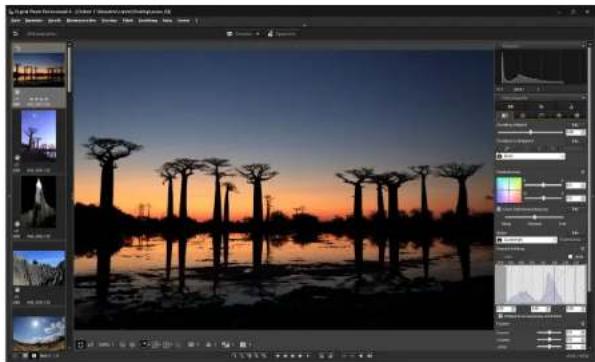Screen dimensions: 595x362
Task: Click the fit-to-window icon below the preview
Action: coord(80,345)
